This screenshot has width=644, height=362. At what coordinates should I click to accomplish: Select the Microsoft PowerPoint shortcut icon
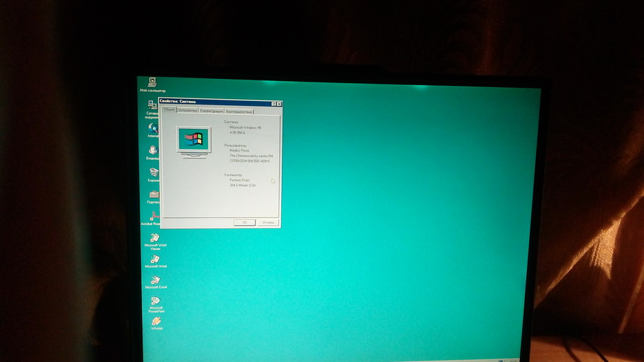point(156,305)
